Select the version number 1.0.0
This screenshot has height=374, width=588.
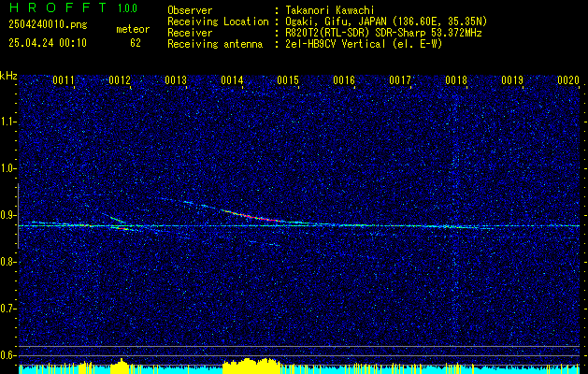(x=127, y=7)
